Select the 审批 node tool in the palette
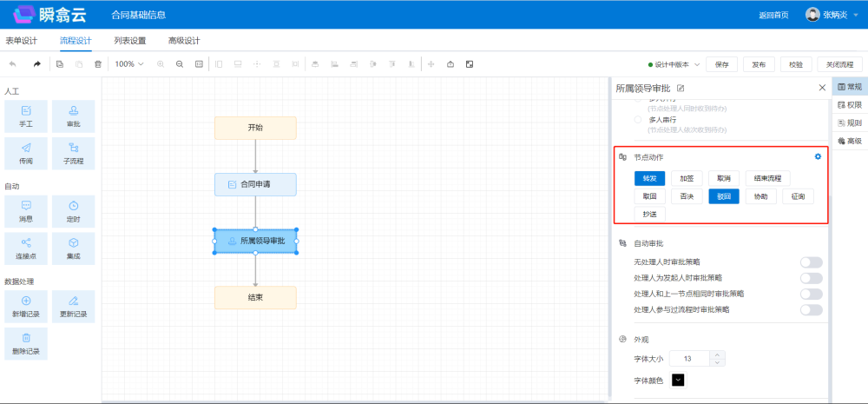This screenshot has height=404, width=868. pos(73,116)
